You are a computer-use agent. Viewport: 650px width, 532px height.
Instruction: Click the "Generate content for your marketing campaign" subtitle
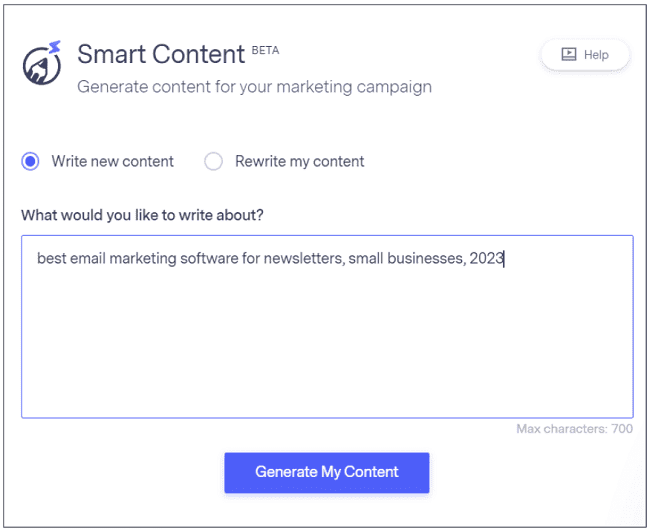pyautogui.click(x=255, y=86)
